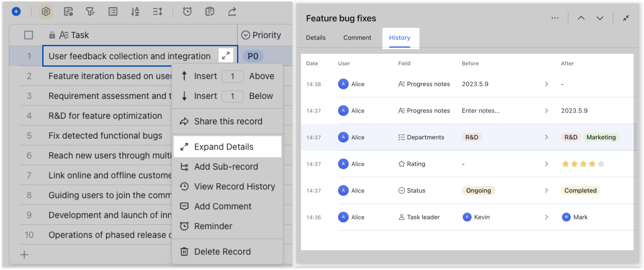The image size is (644, 270).
Task: Expand the Rating change row arrow
Action: pyautogui.click(x=546, y=164)
